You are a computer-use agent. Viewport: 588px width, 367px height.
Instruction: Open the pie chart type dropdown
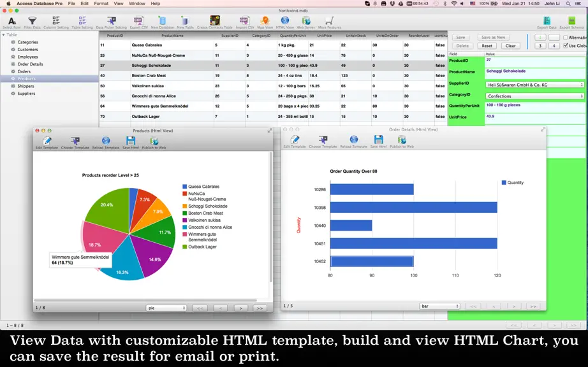click(166, 308)
